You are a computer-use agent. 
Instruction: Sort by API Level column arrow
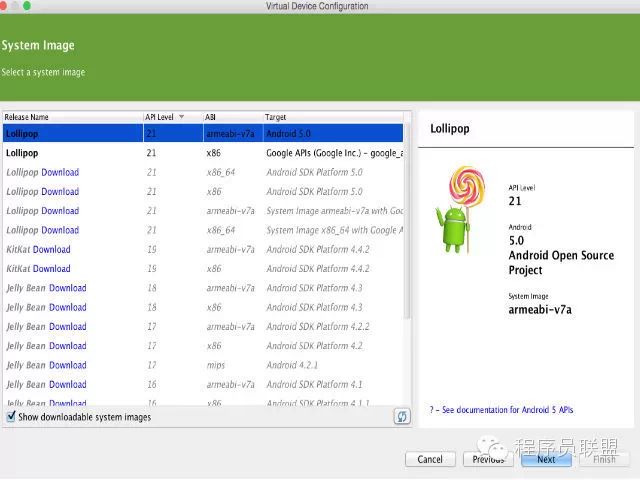(181, 117)
